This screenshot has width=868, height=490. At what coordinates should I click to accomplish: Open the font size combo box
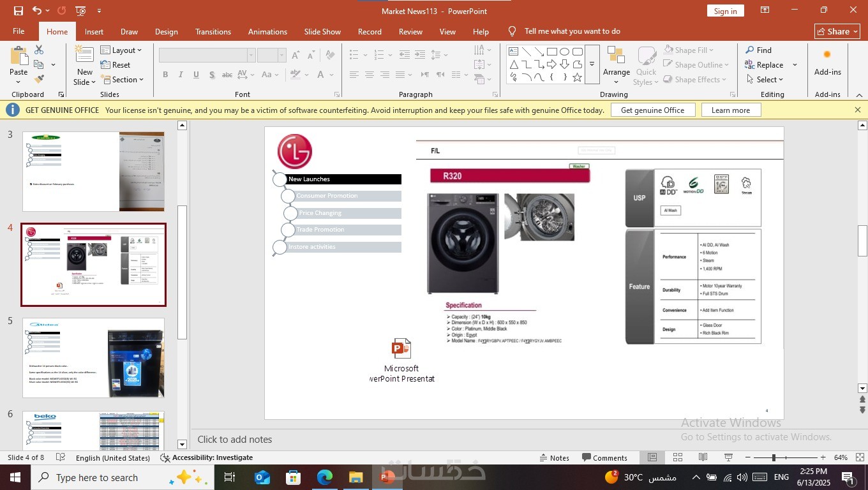pos(271,56)
